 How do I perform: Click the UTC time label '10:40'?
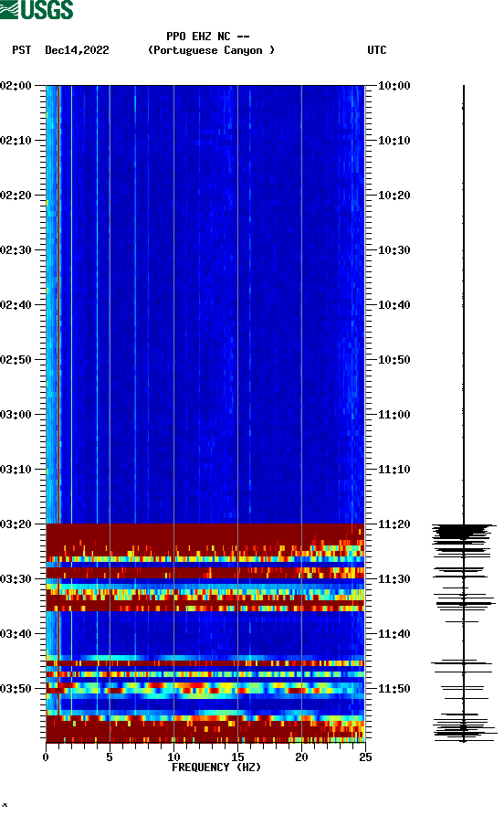tap(394, 305)
